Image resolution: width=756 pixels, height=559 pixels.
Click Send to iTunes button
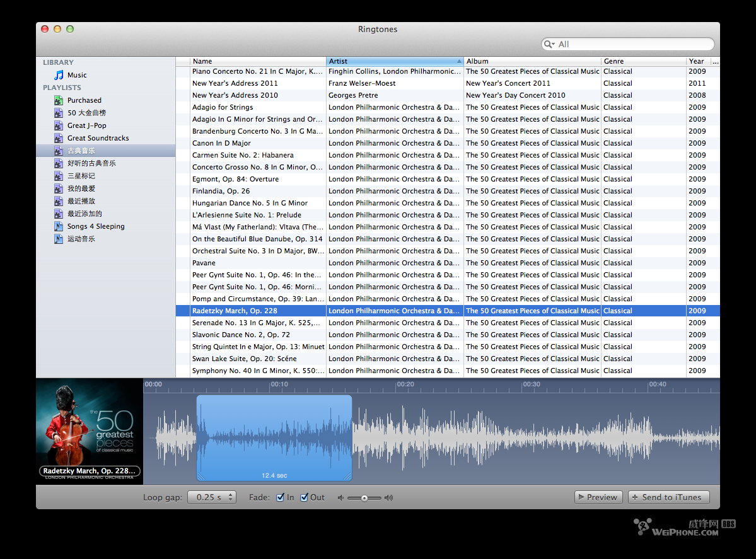click(668, 497)
